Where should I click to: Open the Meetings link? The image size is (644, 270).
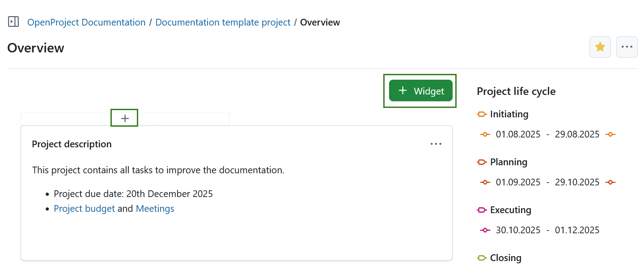click(x=155, y=208)
